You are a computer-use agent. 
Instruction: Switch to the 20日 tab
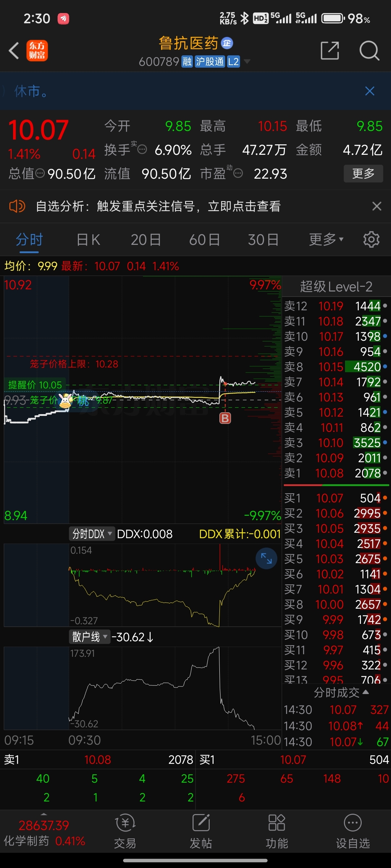tap(146, 240)
